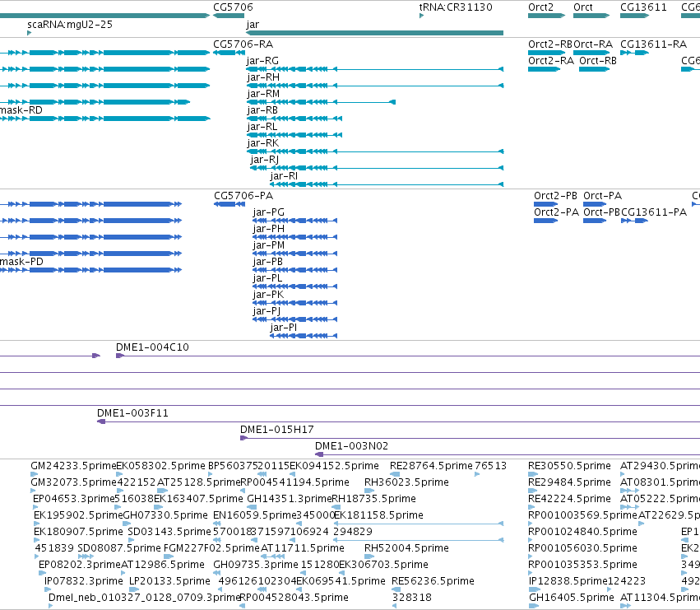Image resolution: width=700 pixels, height=610 pixels.
Task: Select the mask-PD protein label
Action: click(x=22, y=262)
